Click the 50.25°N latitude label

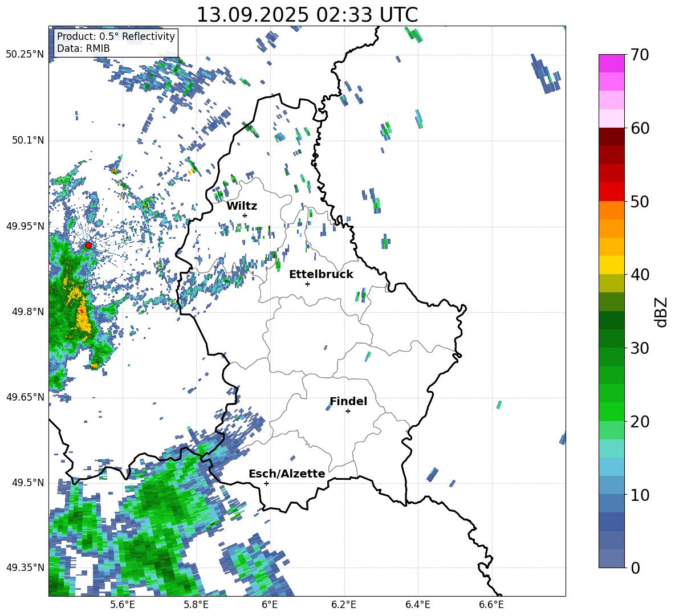pos(25,55)
